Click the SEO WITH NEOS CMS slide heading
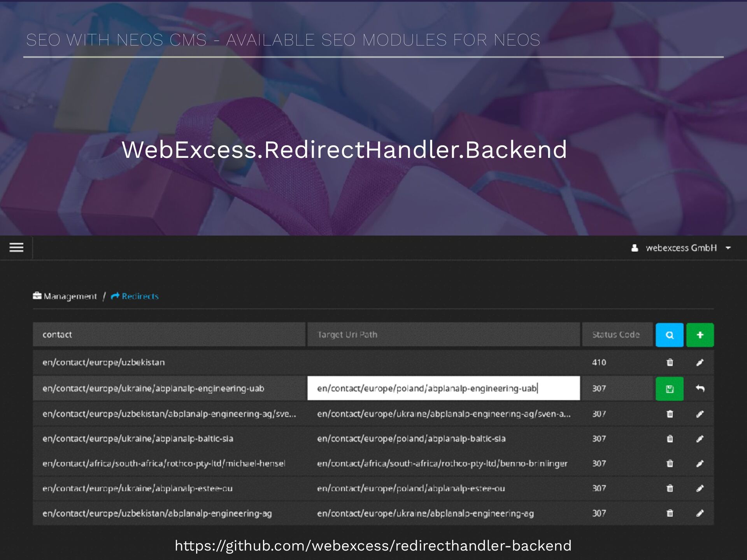 pos(283,40)
